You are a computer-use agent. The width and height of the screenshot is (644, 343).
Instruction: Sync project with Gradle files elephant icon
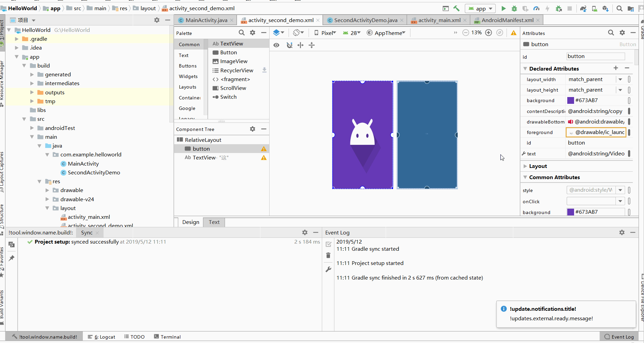click(x=583, y=8)
